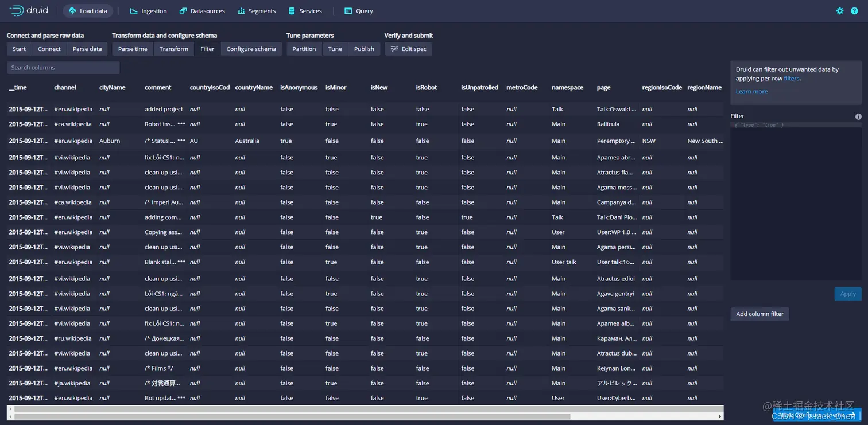Switch to the Segments view
This screenshot has width=868, height=425.
257,11
